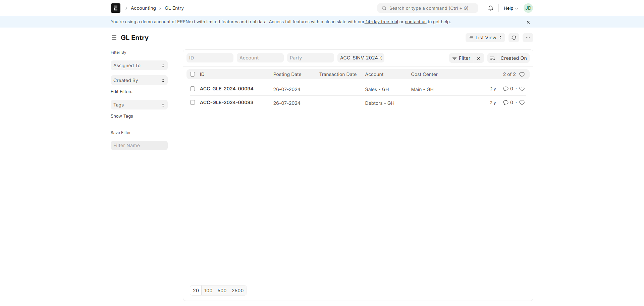Set page size to 2500

(x=238, y=291)
